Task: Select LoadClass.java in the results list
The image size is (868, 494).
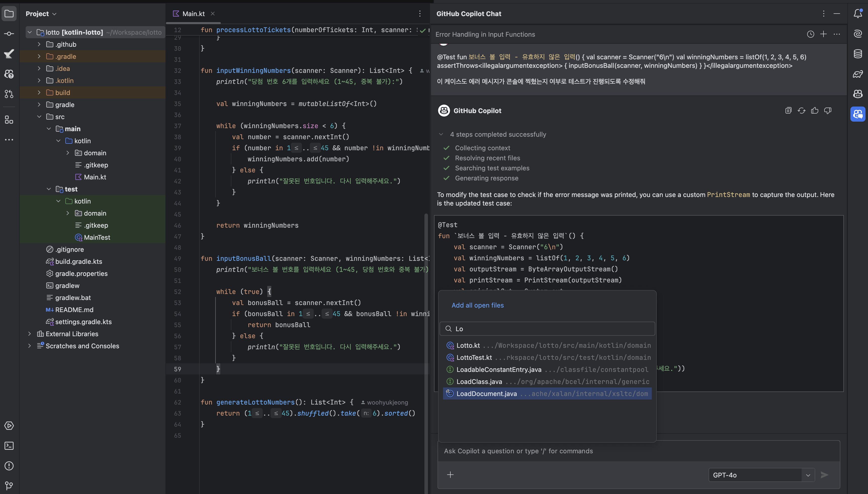Action: [x=547, y=382]
